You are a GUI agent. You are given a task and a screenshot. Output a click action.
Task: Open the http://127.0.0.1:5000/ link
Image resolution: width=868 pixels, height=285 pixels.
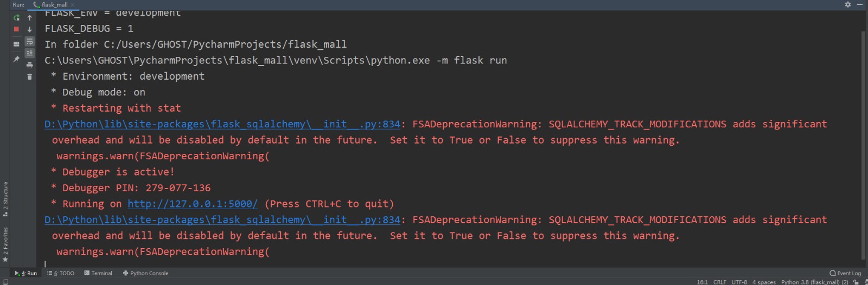point(193,204)
